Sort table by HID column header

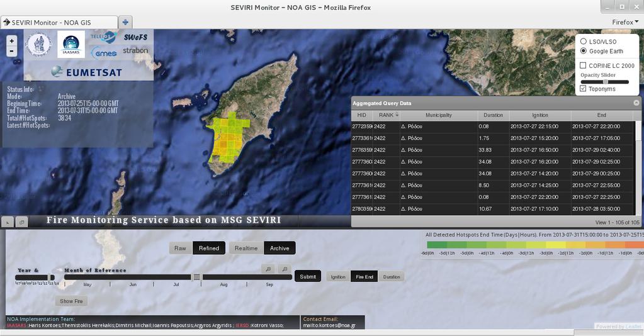pos(361,115)
